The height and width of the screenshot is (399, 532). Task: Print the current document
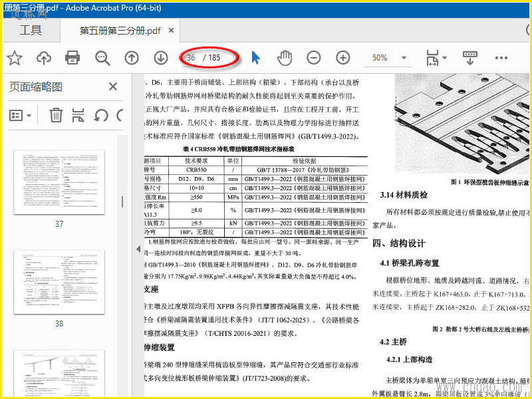pos(72,58)
